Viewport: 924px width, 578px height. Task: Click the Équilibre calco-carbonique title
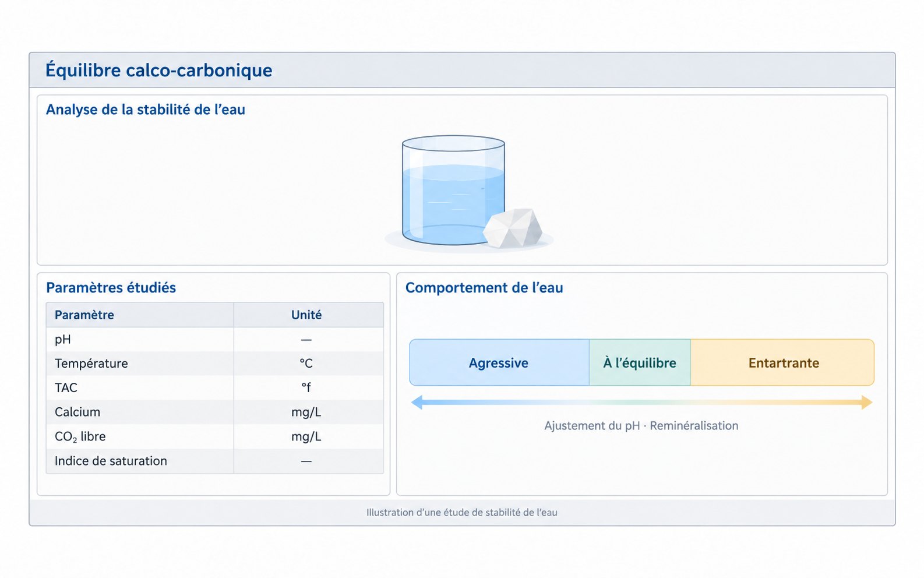(159, 70)
